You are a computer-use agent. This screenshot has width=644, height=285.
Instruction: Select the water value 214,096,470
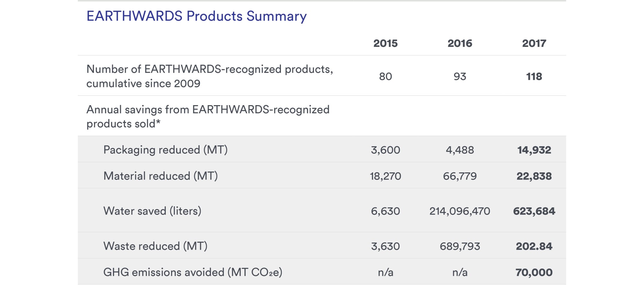[460, 211]
